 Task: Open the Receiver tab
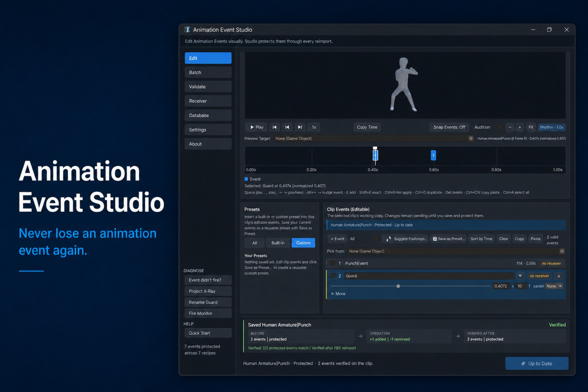(x=208, y=101)
